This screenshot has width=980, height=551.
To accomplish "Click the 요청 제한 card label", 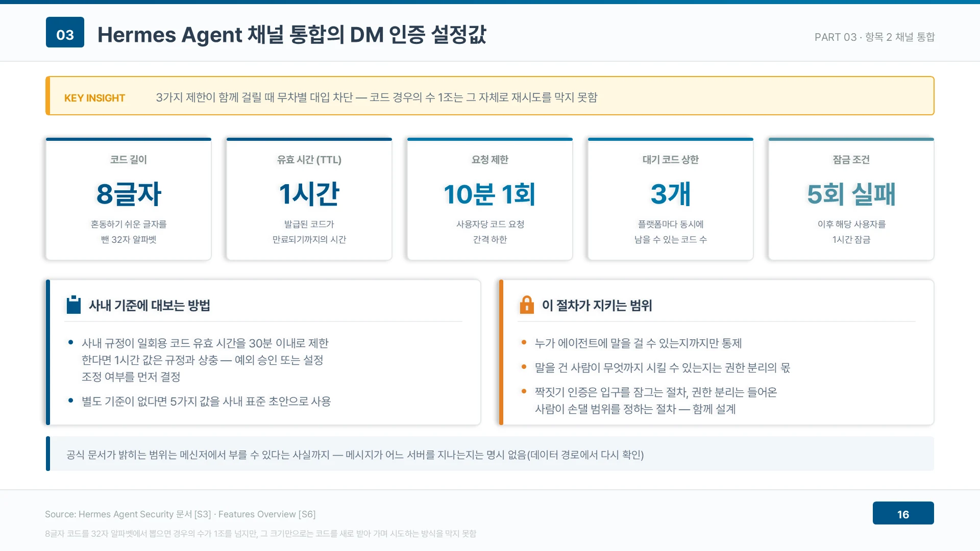I will pyautogui.click(x=490, y=160).
